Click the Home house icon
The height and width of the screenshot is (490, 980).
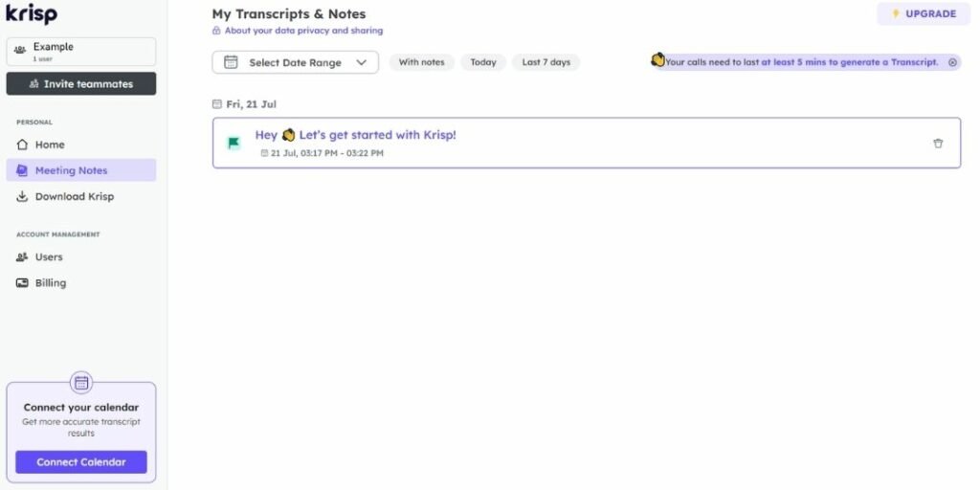[22, 145]
